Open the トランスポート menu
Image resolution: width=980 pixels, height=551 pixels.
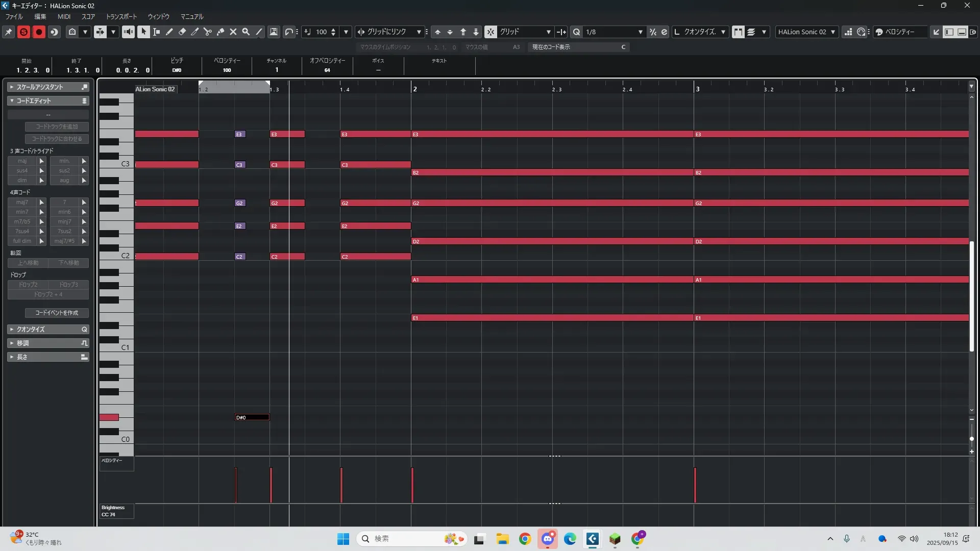[x=121, y=16]
